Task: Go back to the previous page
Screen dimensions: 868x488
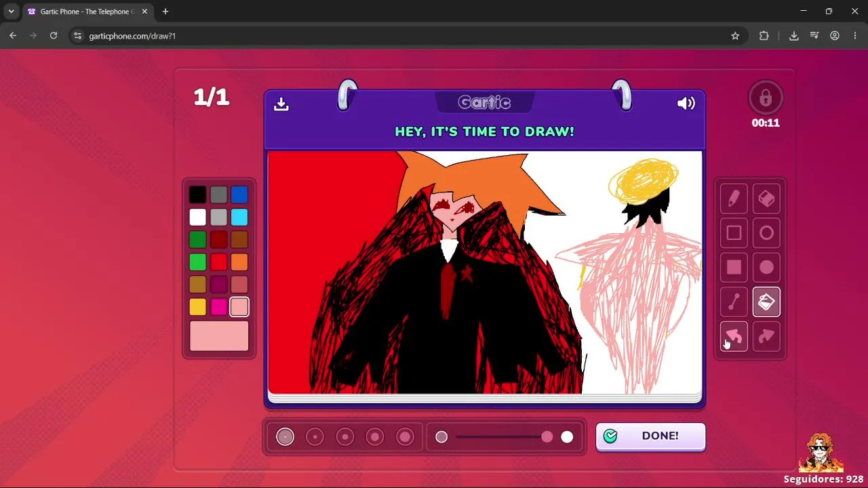Action: pos(13,36)
